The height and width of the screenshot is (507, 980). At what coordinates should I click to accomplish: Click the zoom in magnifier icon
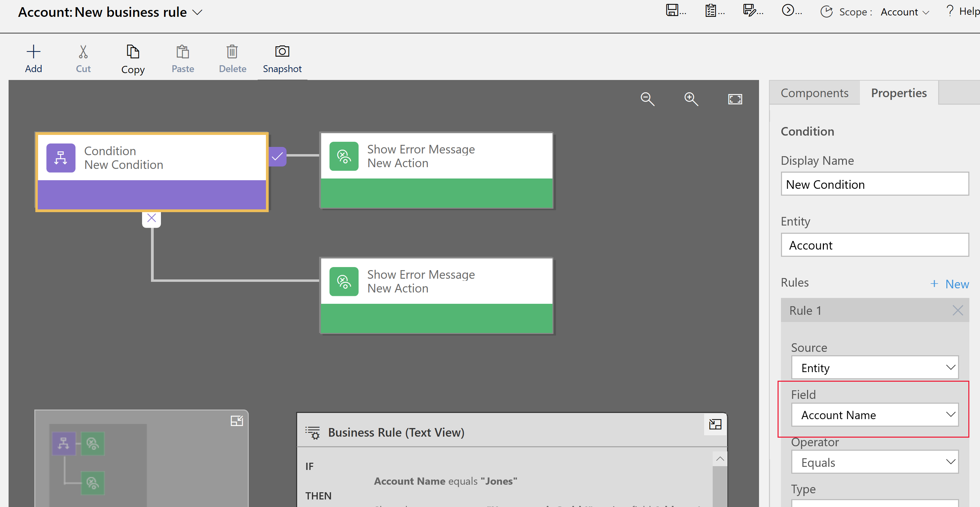[x=690, y=99]
